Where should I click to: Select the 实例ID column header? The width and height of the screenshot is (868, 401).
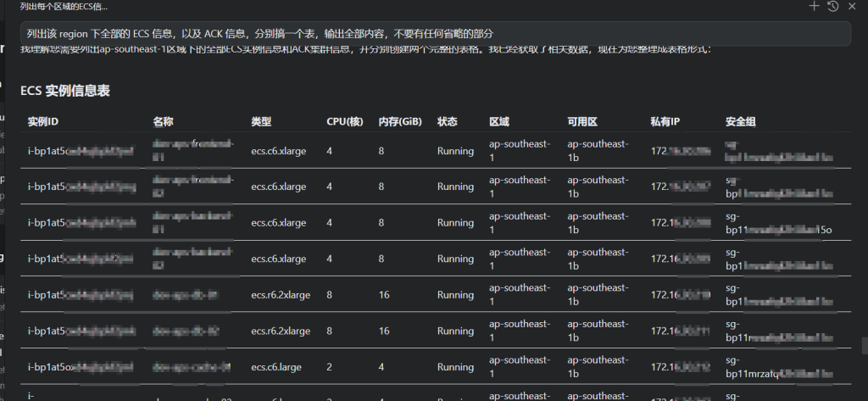(x=43, y=122)
